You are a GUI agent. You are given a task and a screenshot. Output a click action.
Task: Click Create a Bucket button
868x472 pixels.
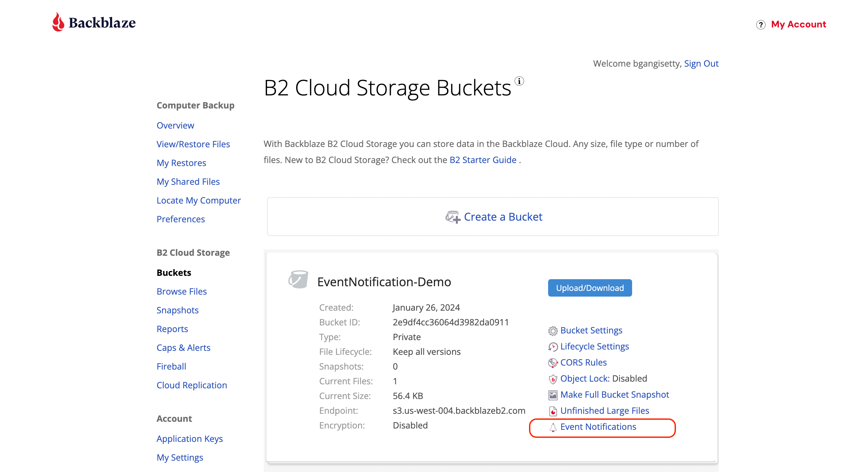click(x=493, y=216)
